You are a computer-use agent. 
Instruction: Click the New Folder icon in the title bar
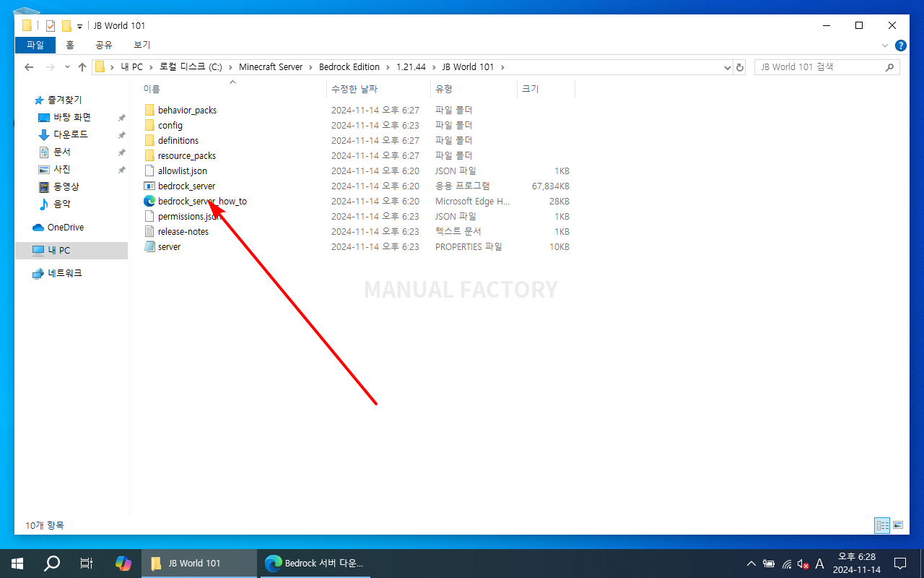click(66, 26)
